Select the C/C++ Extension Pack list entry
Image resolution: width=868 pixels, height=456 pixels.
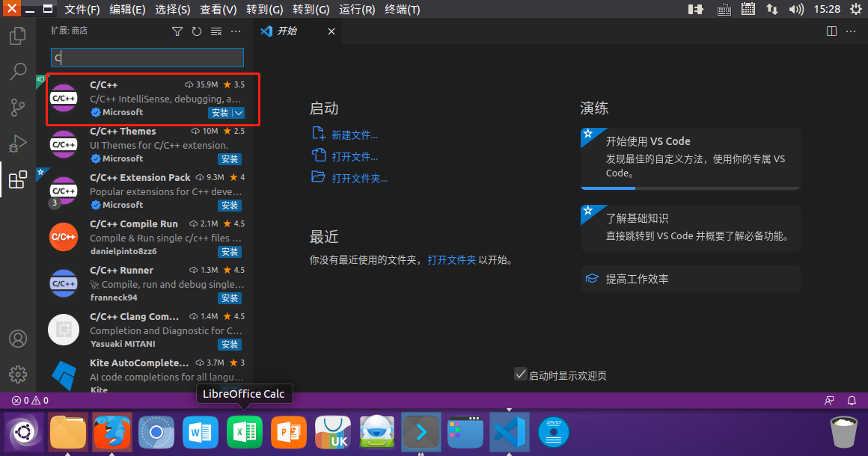[145, 191]
